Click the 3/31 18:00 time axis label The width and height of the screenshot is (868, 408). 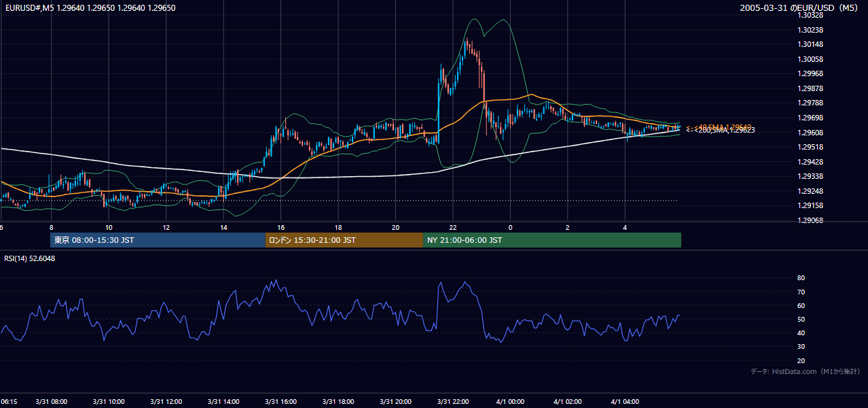tap(338, 402)
